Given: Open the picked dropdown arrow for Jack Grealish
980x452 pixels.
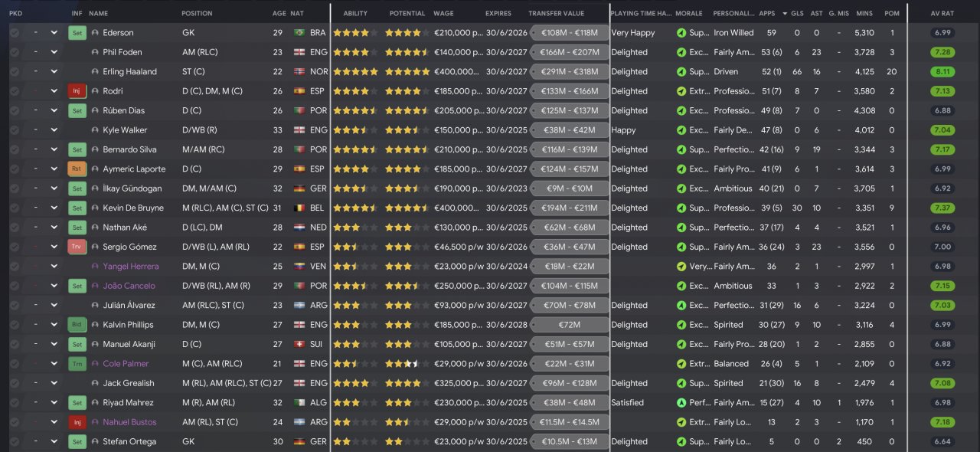Looking at the screenshot, I should pyautogui.click(x=54, y=383).
